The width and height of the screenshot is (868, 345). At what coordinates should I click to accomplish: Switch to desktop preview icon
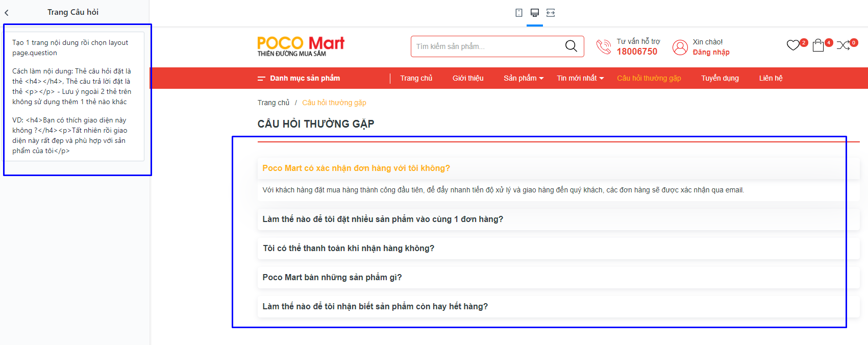pyautogui.click(x=535, y=13)
